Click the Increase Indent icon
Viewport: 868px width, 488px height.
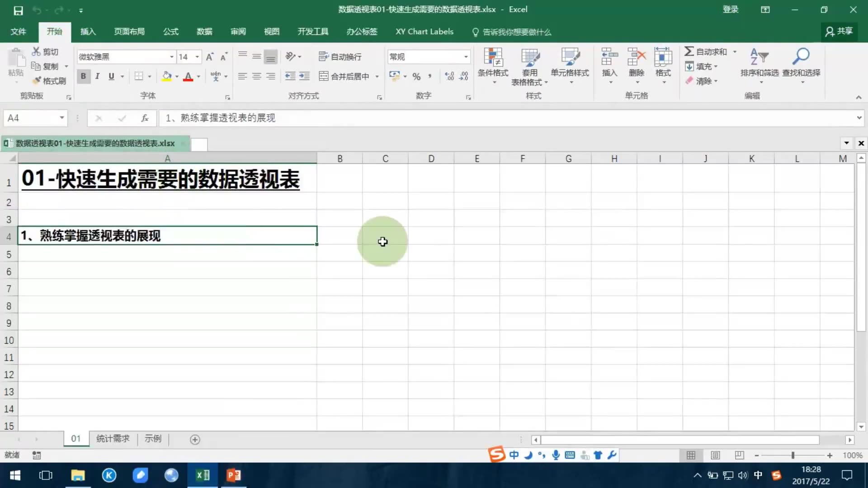pyautogui.click(x=304, y=76)
